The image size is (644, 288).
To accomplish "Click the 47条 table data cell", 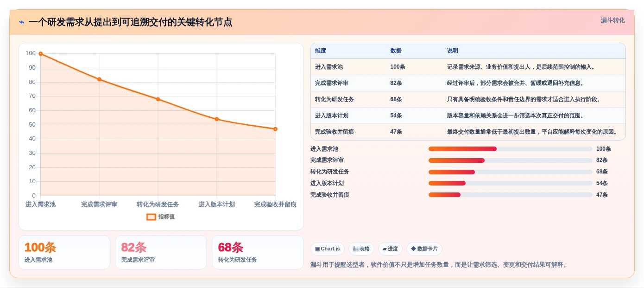I will click(396, 132).
